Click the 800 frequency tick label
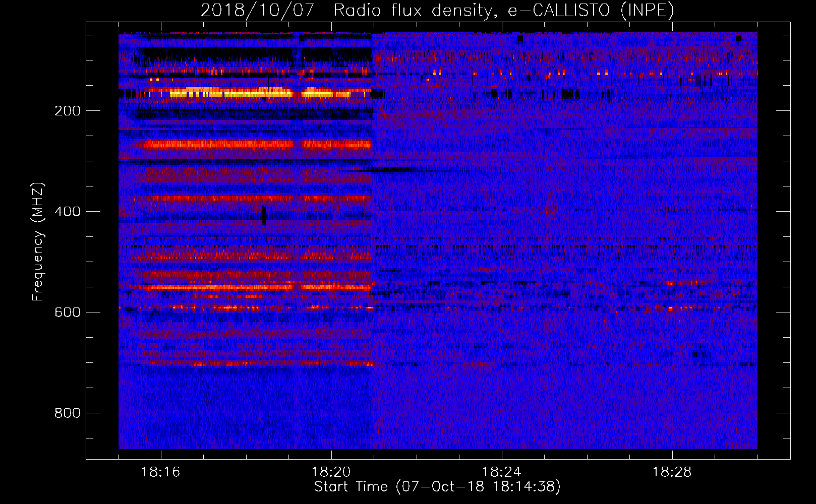This screenshot has width=816, height=504. click(68, 413)
